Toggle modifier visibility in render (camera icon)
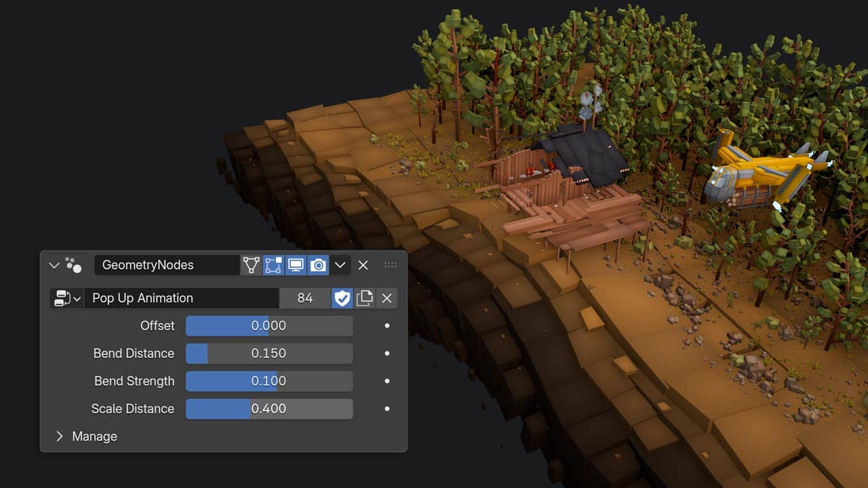The width and height of the screenshot is (868, 488). tap(318, 265)
